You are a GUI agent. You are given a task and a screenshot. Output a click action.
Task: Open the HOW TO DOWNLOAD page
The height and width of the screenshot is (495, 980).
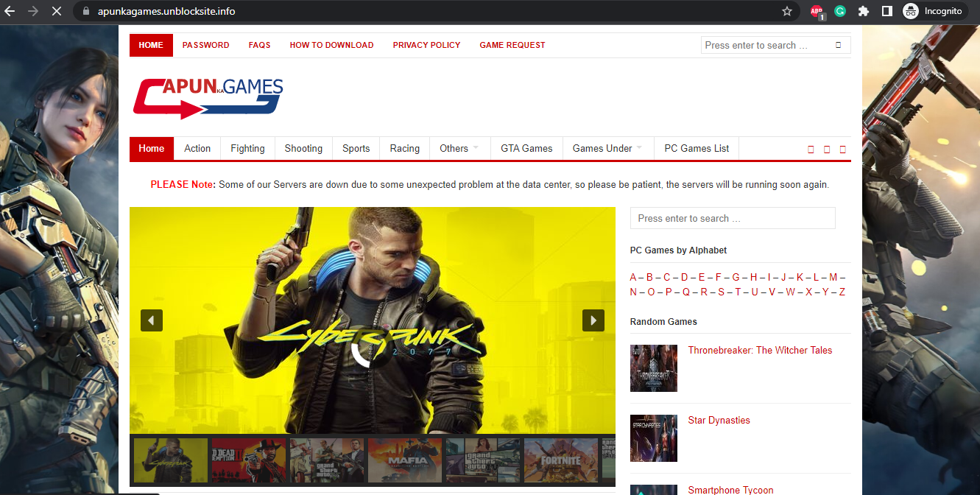click(x=331, y=45)
